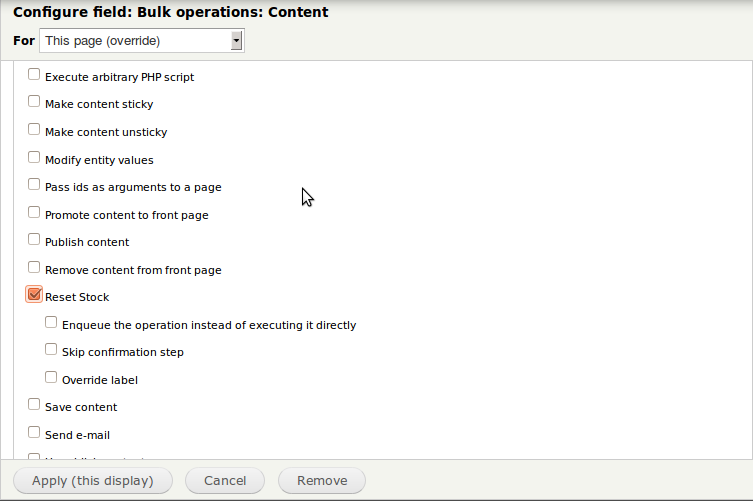Image resolution: width=753 pixels, height=501 pixels.
Task: Open the 'This page (override)' dropdown
Action: coord(141,41)
